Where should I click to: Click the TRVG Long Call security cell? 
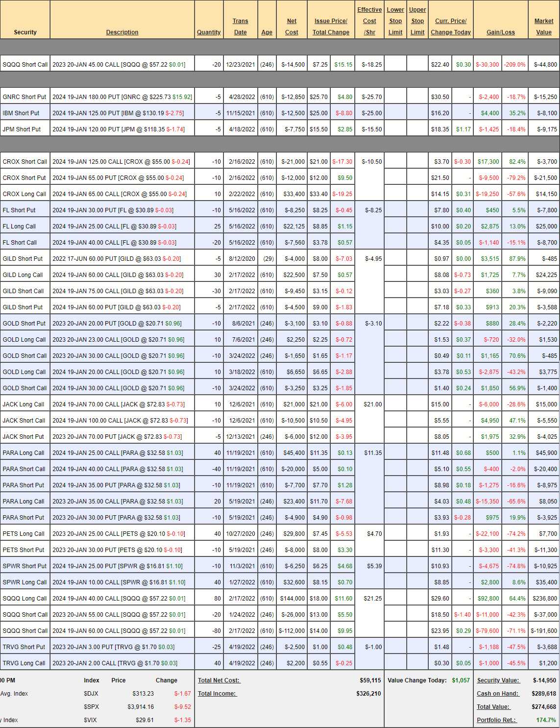(24, 663)
